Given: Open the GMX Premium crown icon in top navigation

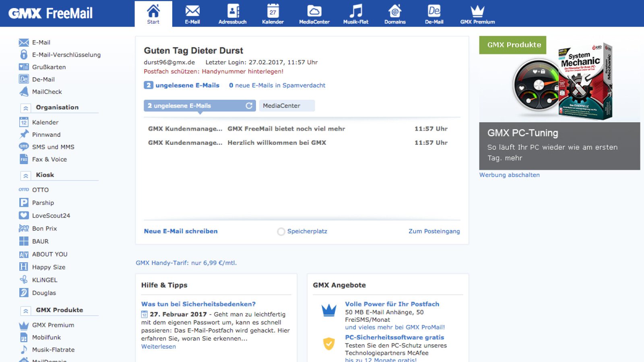Looking at the screenshot, I should [x=477, y=11].
